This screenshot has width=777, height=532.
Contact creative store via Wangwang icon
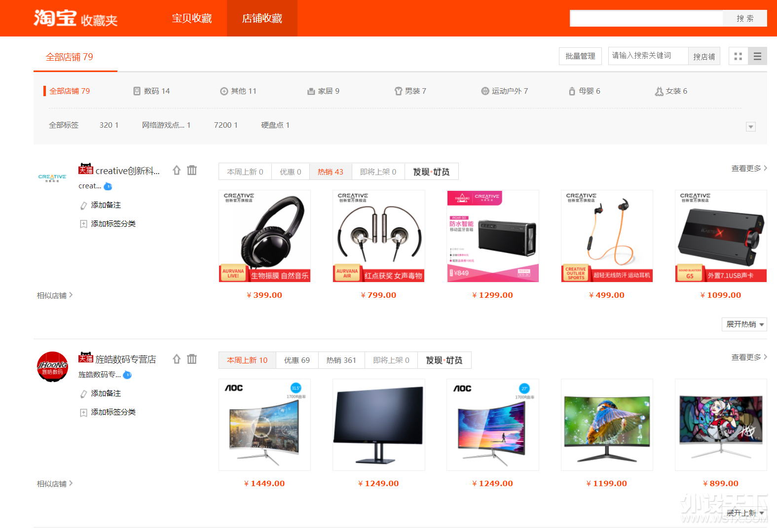[108, 186]
